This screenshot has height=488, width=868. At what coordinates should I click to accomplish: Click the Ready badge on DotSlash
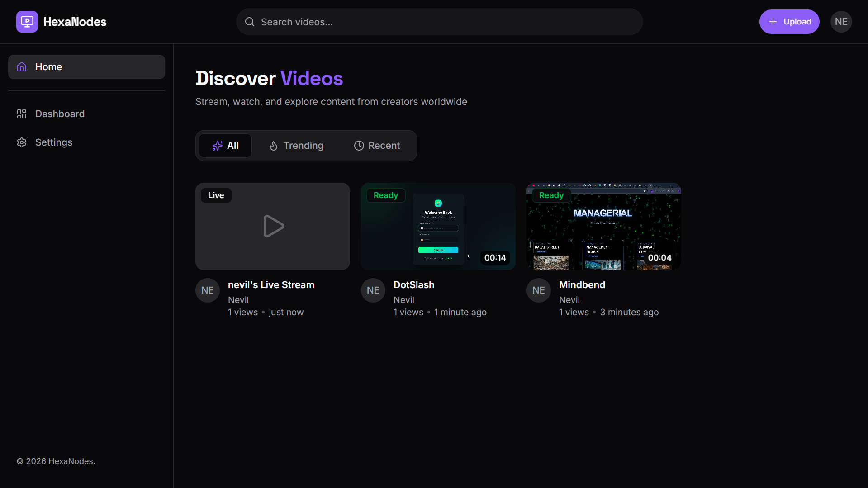(386, 195)
